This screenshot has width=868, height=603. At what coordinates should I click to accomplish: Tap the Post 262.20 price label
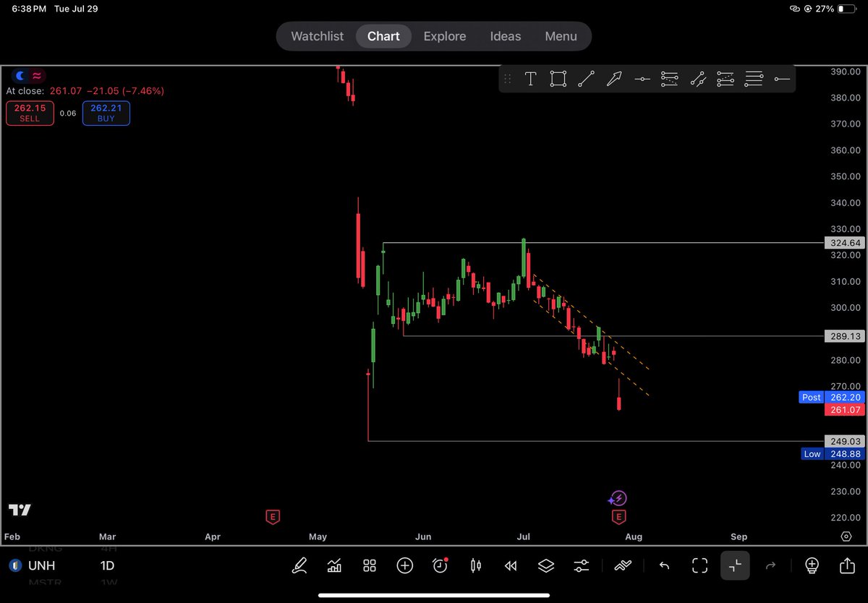832,397
